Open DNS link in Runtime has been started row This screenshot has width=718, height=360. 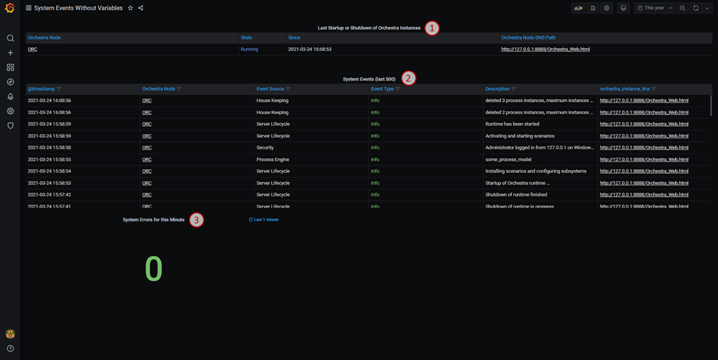coord(644,124)
